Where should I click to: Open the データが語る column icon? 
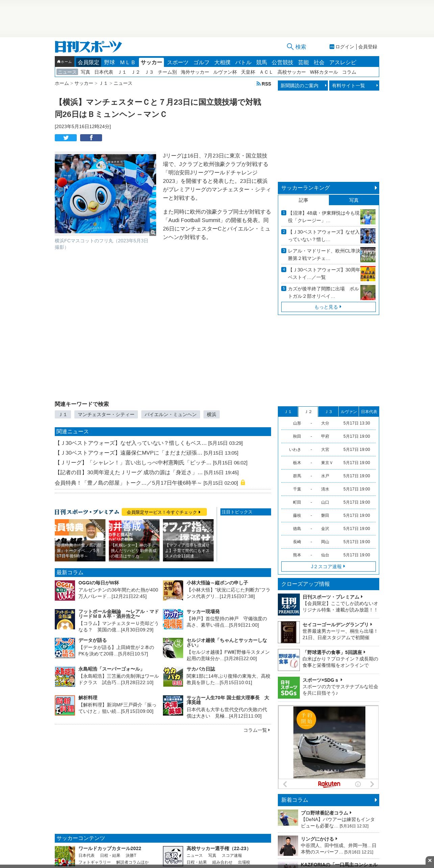65,648
